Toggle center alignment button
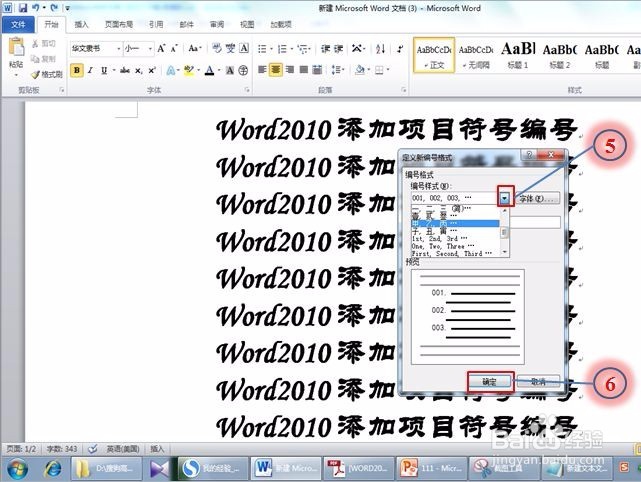The height and width of the screenshot is (482, 641). (x=276, y=70)
